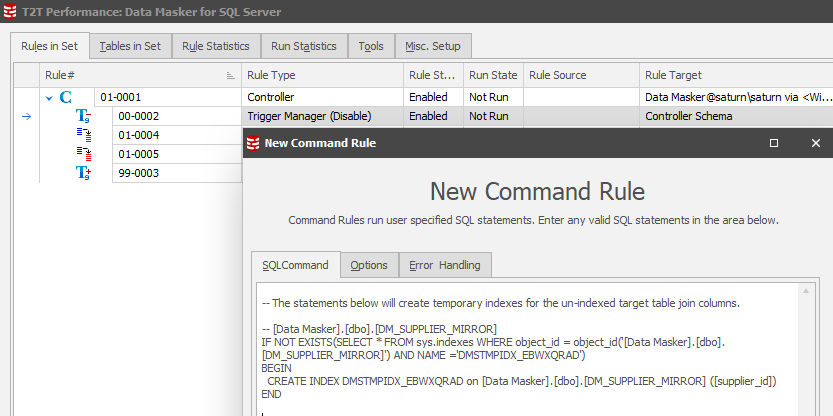Collapse the 01-0001 Controller tree node
833x416 pixels.
coord(48,98)
